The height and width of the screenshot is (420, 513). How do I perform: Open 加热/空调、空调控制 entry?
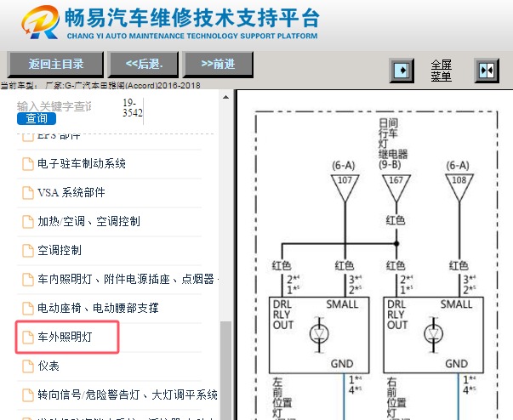(88, 221)
